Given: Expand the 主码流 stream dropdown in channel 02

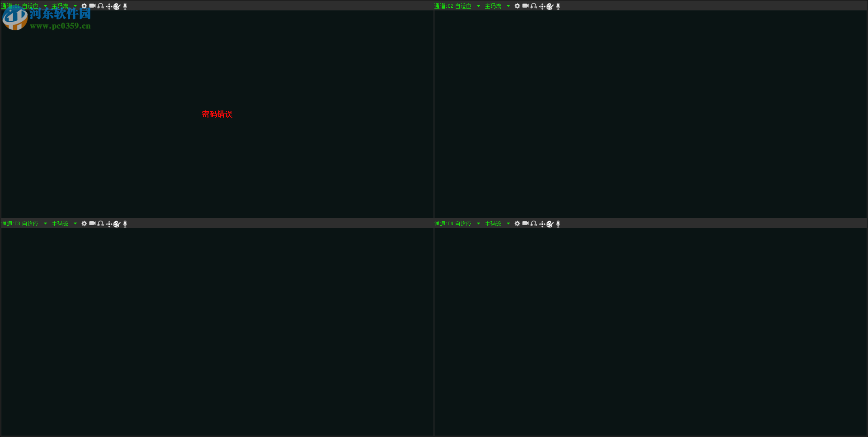Looking at the screenshot, I should point(497,6).
